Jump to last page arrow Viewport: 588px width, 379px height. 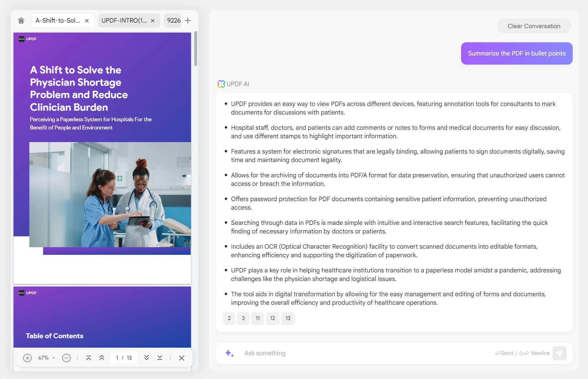160,358
